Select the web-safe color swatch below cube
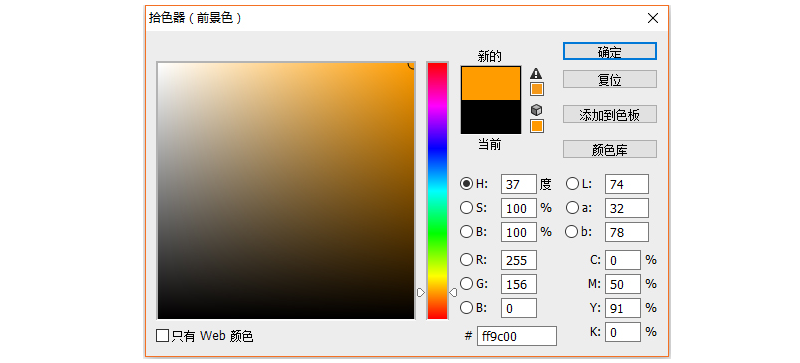 tap(537, 126)
